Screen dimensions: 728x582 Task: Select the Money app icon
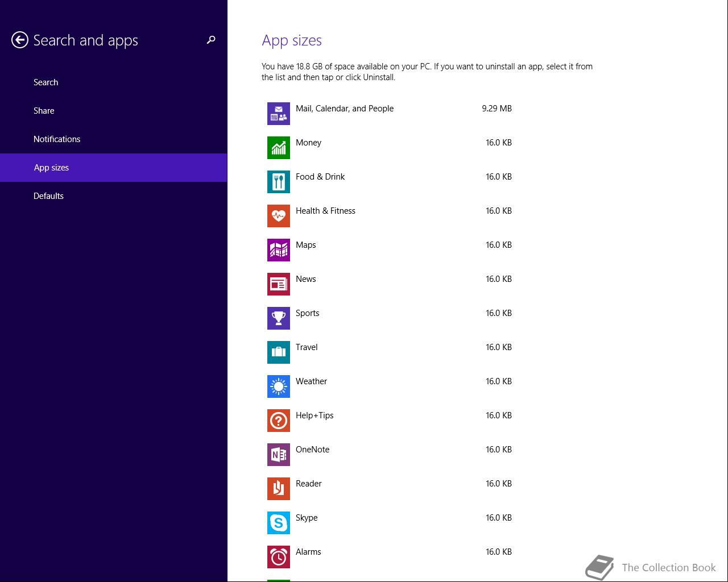[279, 148]
